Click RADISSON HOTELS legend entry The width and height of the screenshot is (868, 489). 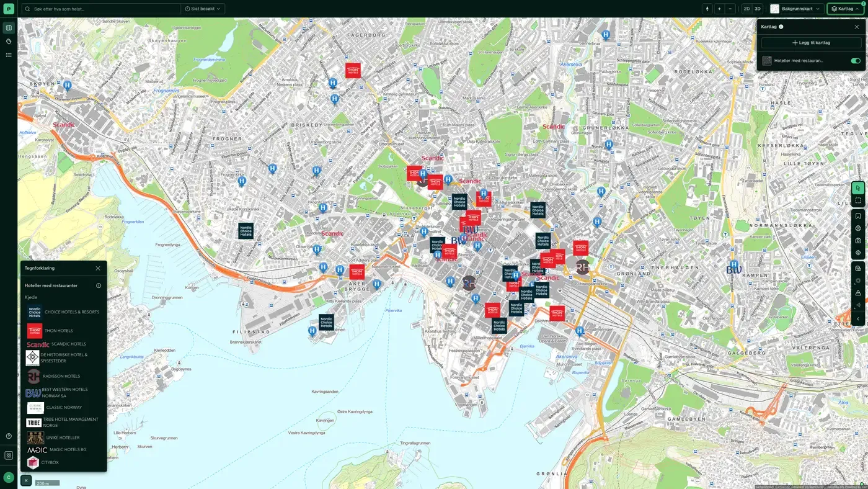54,376
